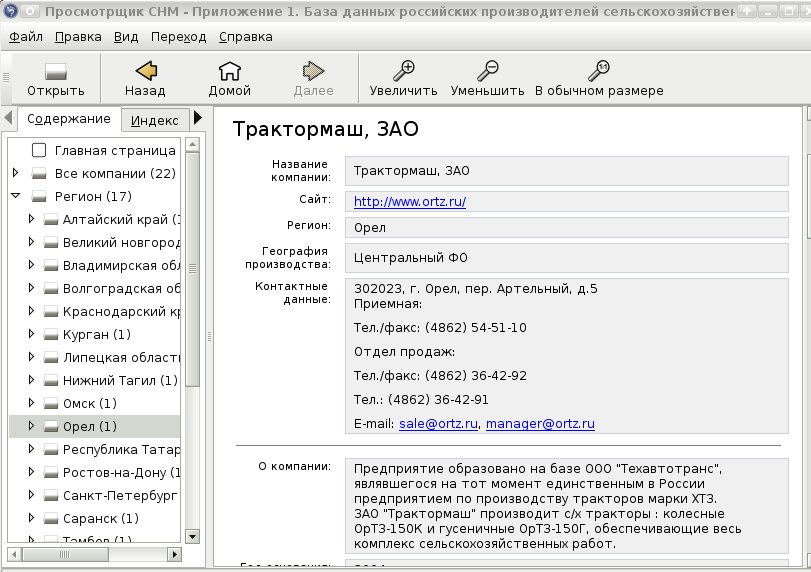Select Ростов-на-Дону tree item

(121, 472)
